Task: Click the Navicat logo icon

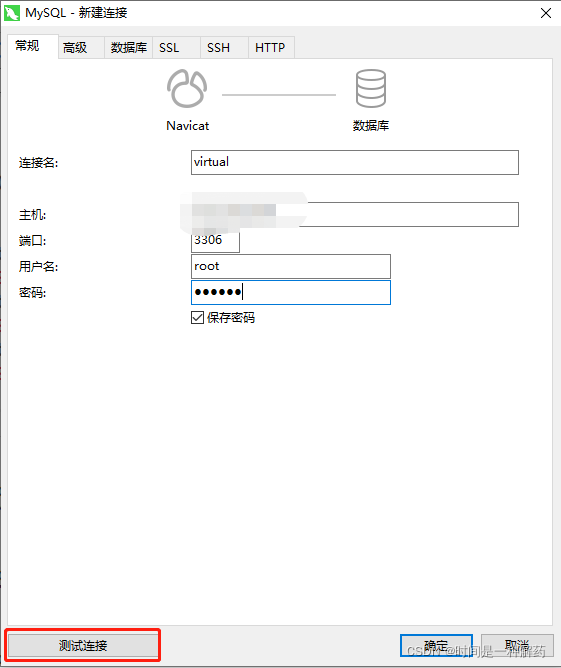Action: click(187, 88)
